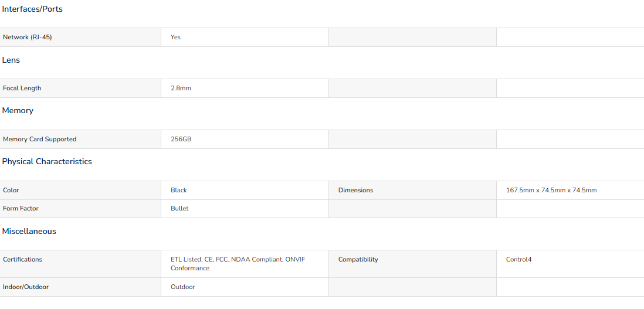
Task: Click the Black color value
Action: 179,191
